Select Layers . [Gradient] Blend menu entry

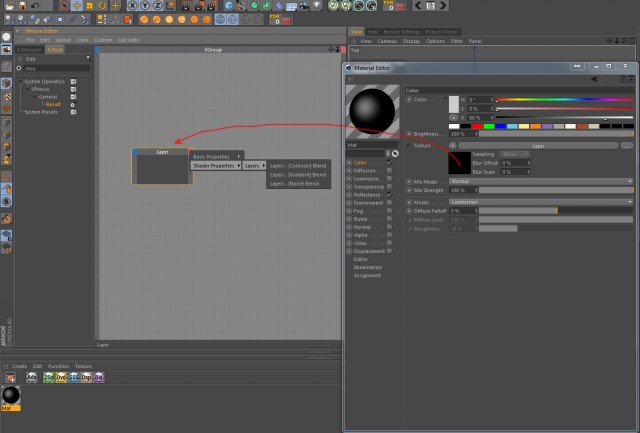point(298,175)
